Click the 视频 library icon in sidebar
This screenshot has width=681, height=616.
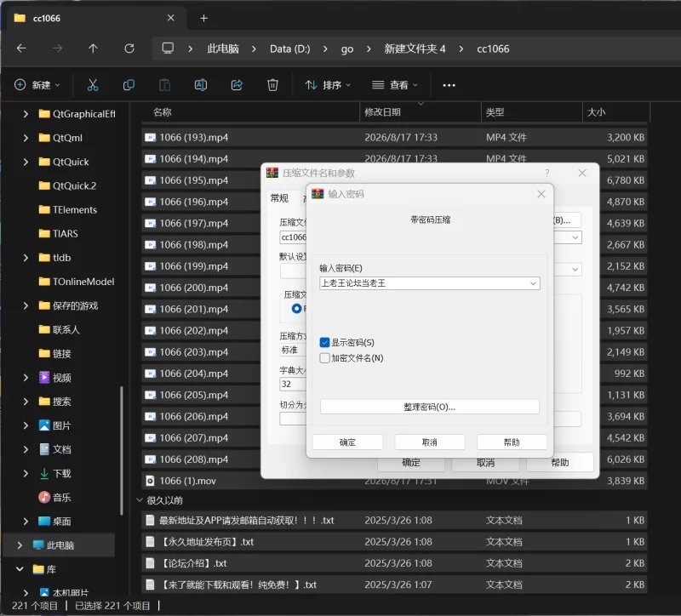(44, 378)
